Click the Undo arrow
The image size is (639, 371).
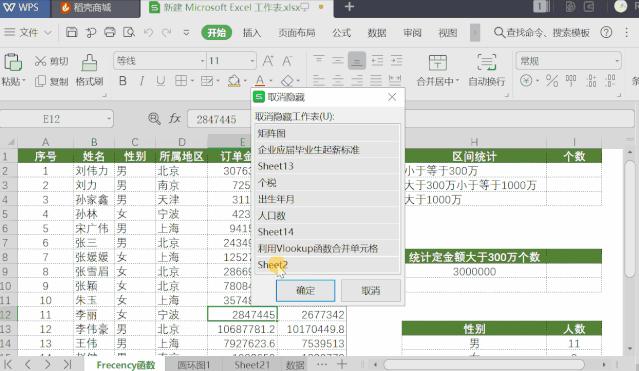click(148, 33)
